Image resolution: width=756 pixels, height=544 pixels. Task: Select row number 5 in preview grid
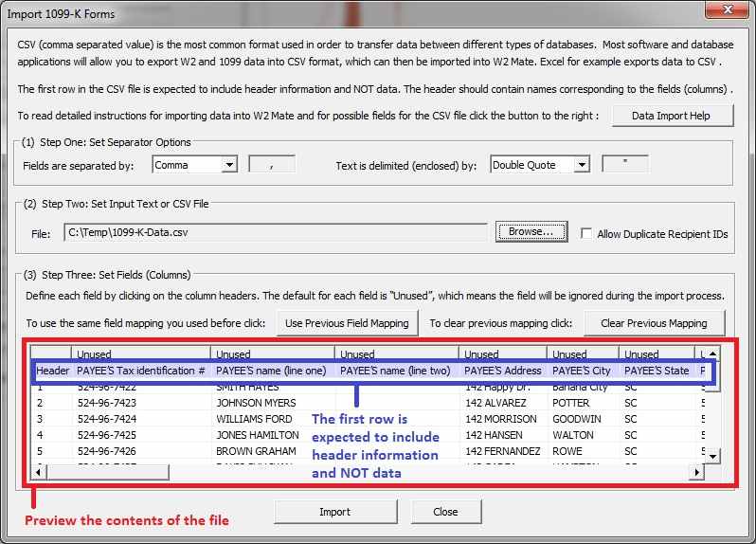[x=51, y=451]
